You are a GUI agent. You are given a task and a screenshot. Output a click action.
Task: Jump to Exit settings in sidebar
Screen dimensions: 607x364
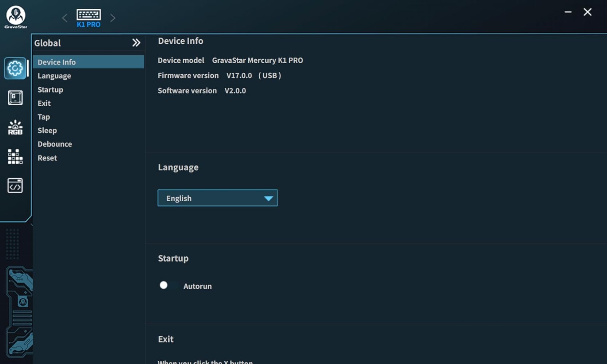click(44, 103)
